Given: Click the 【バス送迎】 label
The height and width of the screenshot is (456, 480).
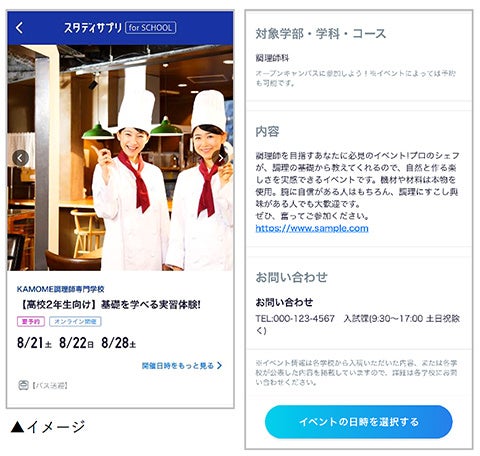Looking at the screenshot, I should point(50,386).
